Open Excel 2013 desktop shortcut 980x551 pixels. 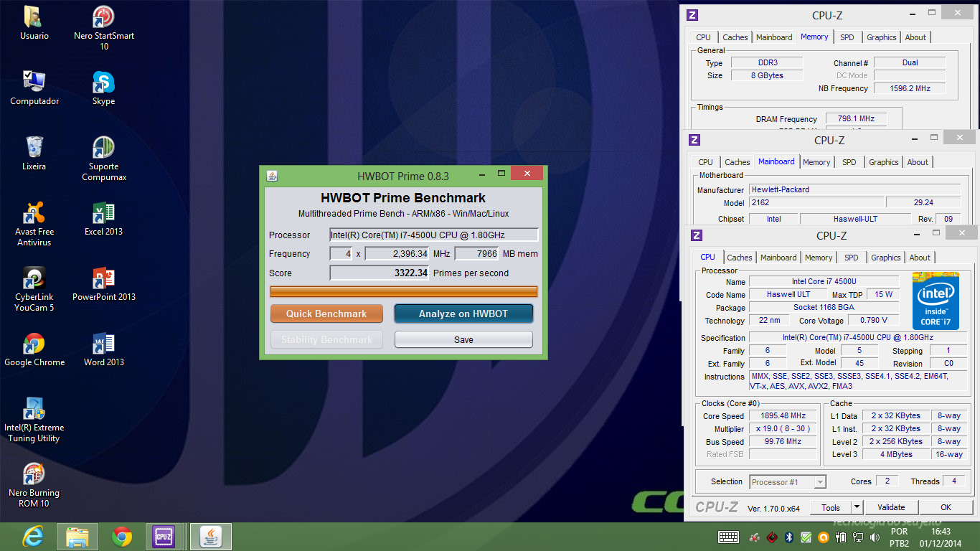click(x=104, y=219)
